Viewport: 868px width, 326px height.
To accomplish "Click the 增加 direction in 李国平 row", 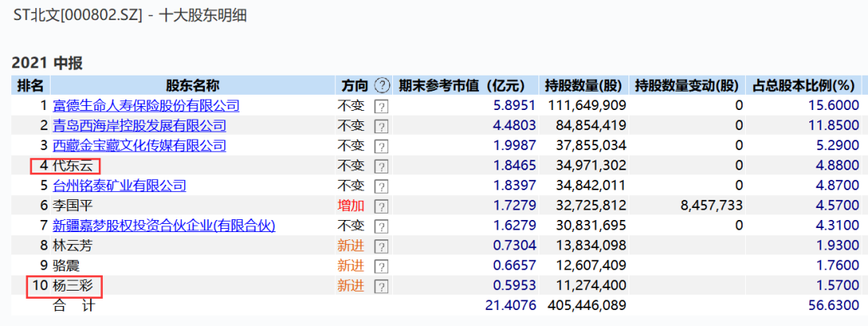I will 351,206.
